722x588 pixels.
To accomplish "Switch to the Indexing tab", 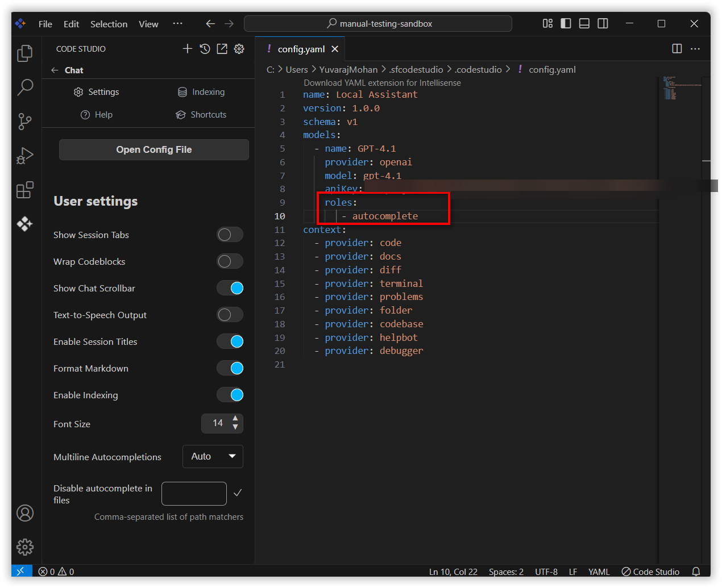I will (x=201, y=92).
